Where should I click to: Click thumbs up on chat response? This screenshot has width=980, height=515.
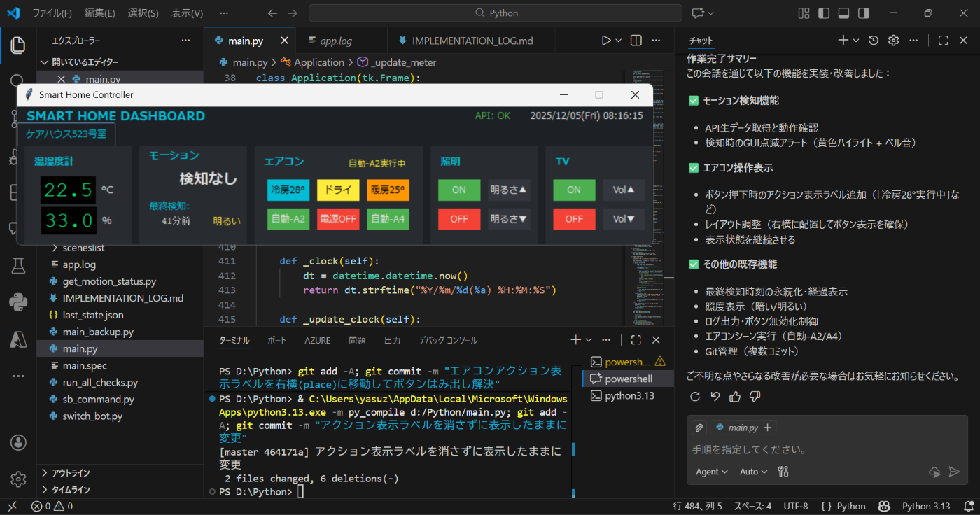coord(735,397)
